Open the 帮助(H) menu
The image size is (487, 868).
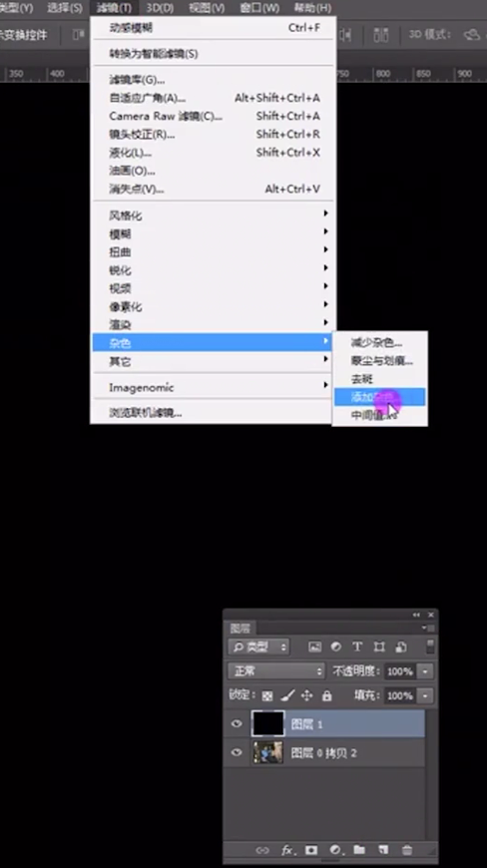(312, 8)
